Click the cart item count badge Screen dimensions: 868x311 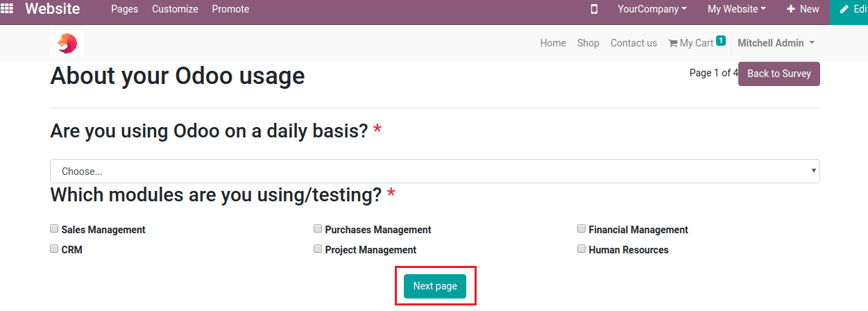[x=721, y=41]
